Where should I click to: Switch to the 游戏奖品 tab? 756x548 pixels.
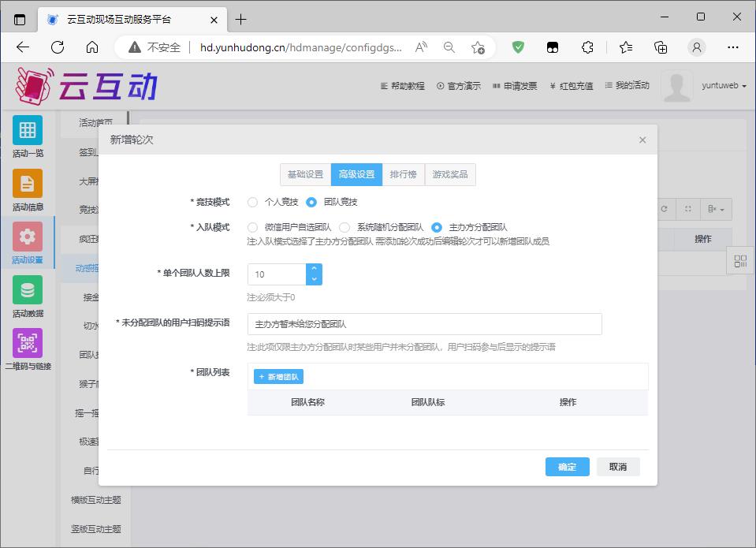coord(450,174)
